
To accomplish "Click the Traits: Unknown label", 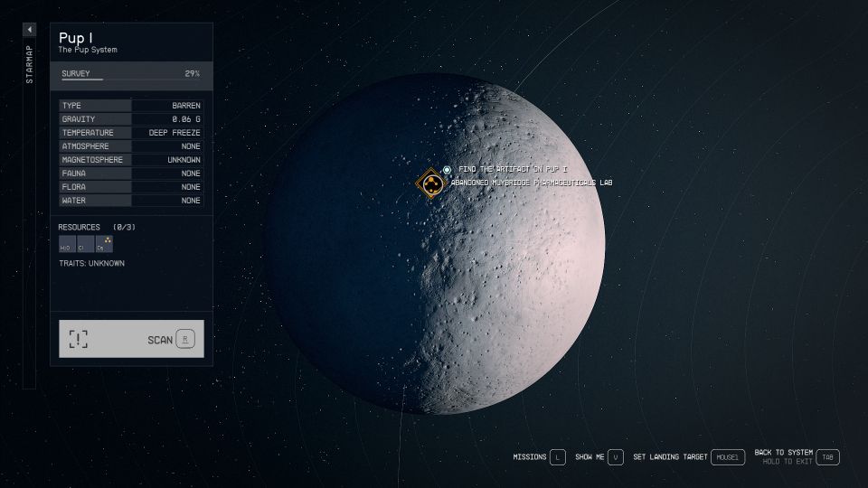I will (92, 263).
